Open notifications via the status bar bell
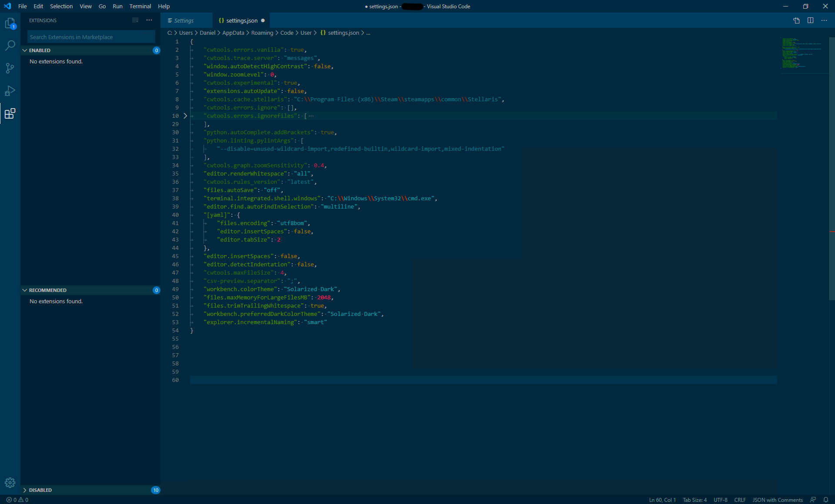This screenshot has width=835, height=504. [x=827, y=500]
